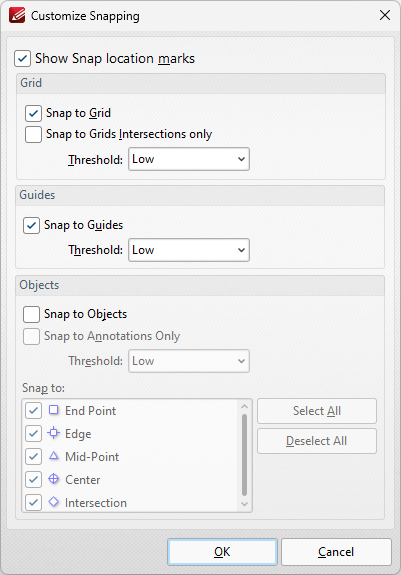This screenshot has width=401, height=575.
Task: Enable Snap to Grids Intersections only
Action: click(x=33, y=134)
